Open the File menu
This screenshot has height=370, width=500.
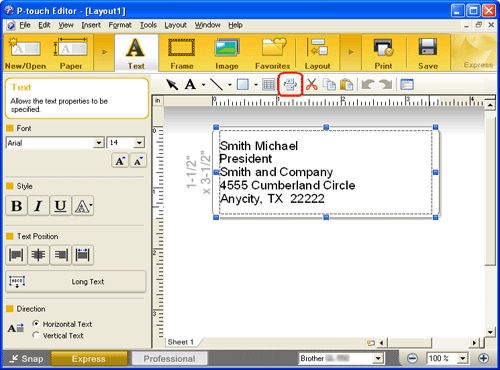coord(25,25)
